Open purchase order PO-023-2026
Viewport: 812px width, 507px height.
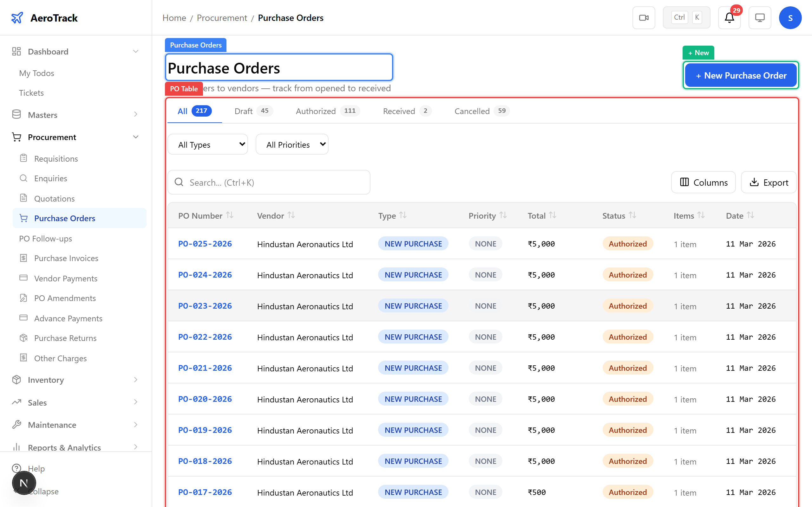coord(205,305)
